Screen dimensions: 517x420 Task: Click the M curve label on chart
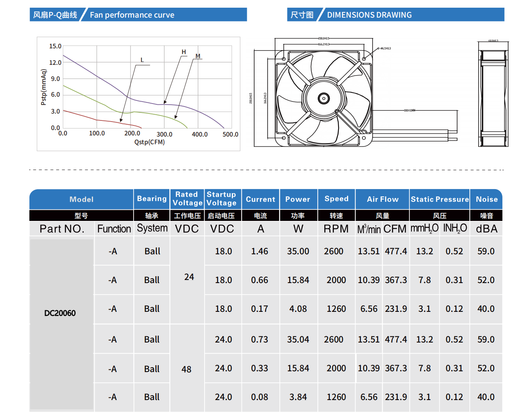(198, 56)
